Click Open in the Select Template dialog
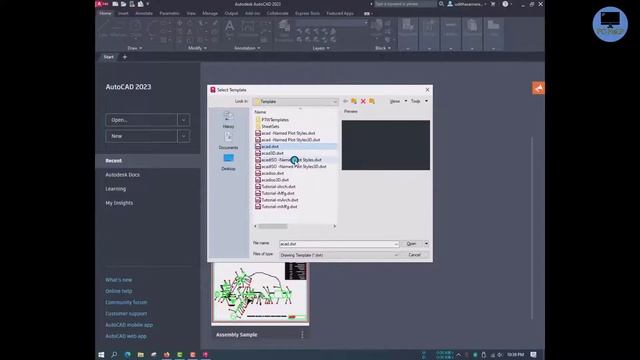640x360 pixels. coord(411,244)
